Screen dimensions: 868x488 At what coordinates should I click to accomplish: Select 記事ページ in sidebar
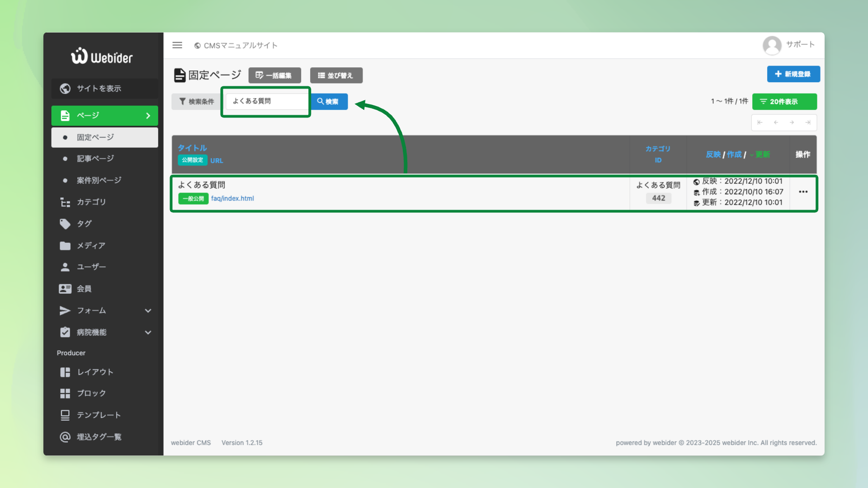click(x=95, y=159)
